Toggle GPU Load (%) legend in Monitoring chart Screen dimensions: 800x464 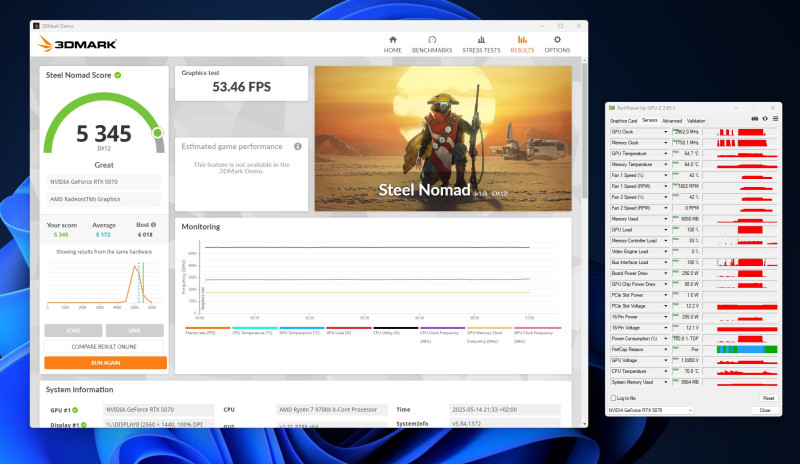point(348,331)
